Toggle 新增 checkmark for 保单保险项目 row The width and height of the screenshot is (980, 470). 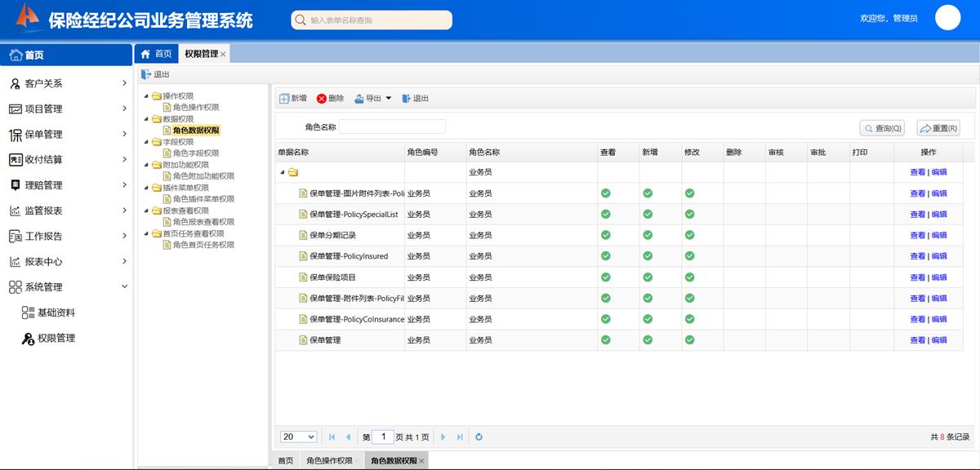click(x=648, y=277)
